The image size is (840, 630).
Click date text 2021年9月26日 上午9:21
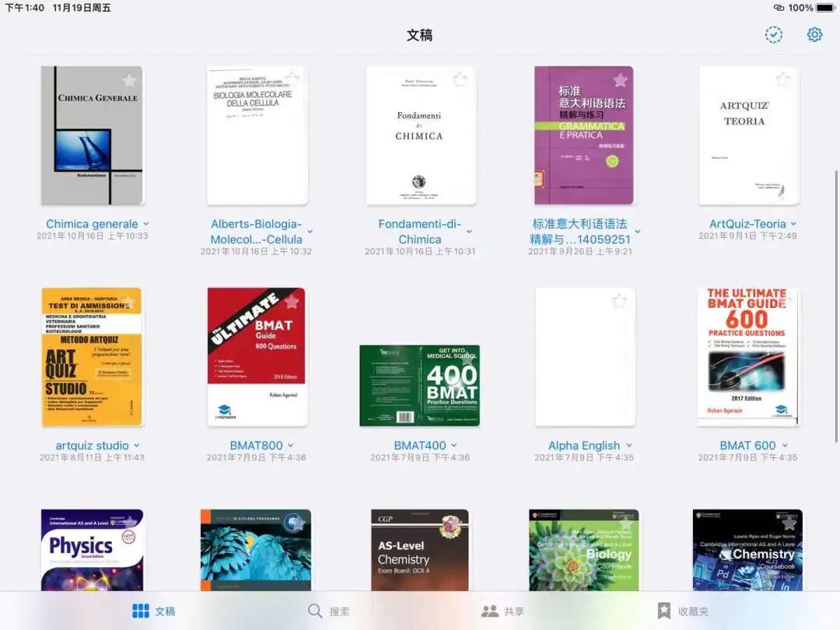coord(580,251)
